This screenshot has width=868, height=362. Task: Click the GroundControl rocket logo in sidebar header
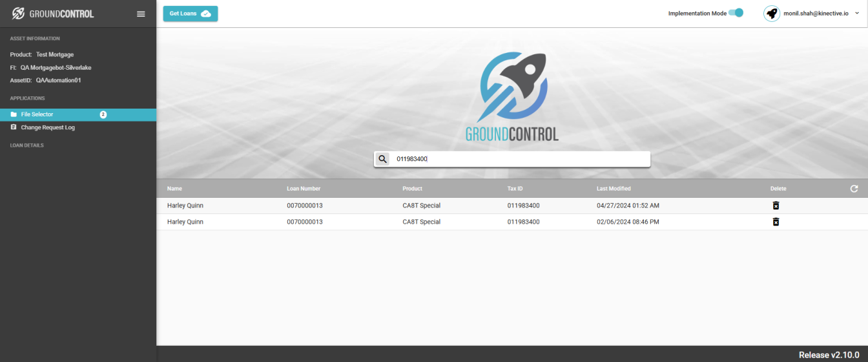click(x=19, y=14)
